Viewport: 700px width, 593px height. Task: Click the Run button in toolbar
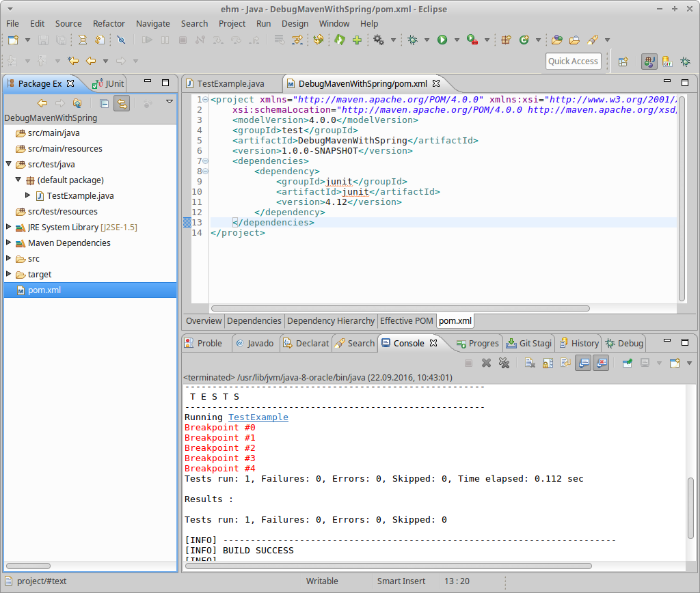click(x=442, y=40)
